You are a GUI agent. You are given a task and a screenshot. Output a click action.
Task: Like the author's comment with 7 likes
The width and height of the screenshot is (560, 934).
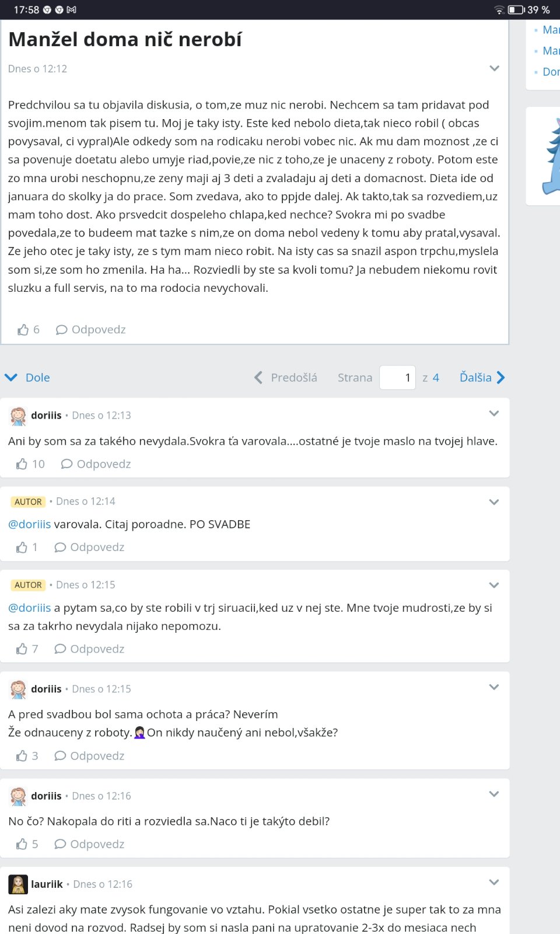pyautogui.click(x=22, y=649)
